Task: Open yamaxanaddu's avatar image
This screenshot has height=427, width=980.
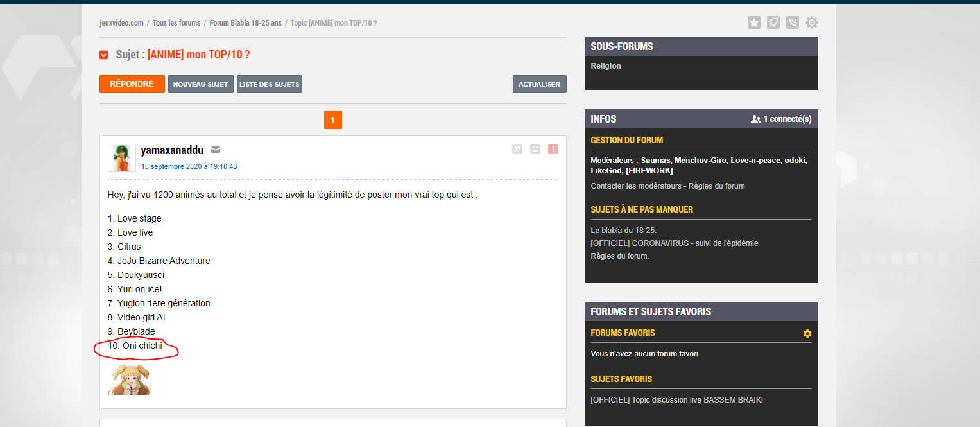Action: point(122,158)
